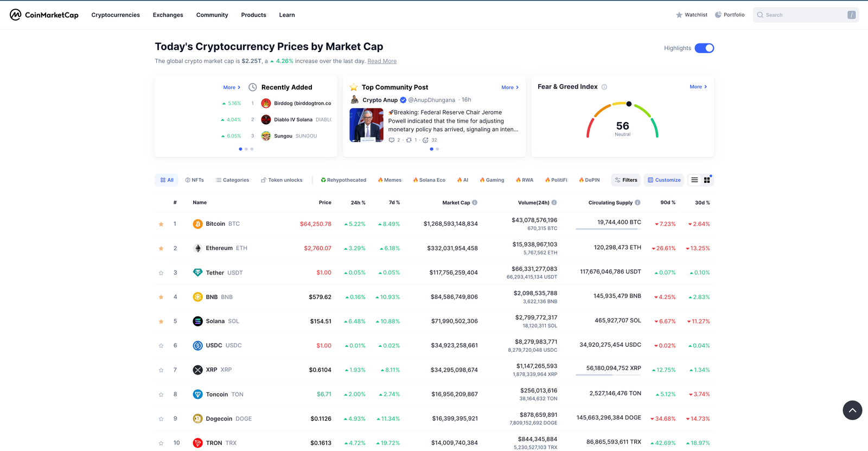Viewport: 868px width, 451px height.
Task: Click Market Cap column info icon
Action: coord(475,202)
